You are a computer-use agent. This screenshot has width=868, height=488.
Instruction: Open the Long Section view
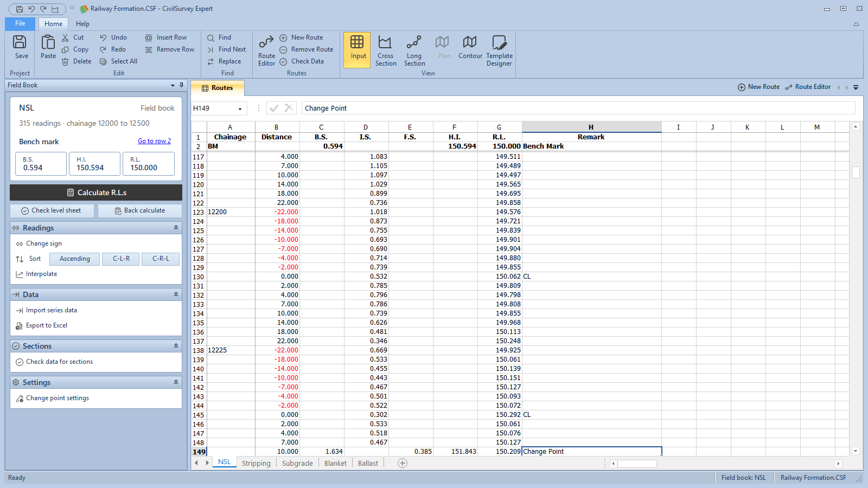pyautogui.click(x=414, y=50)
